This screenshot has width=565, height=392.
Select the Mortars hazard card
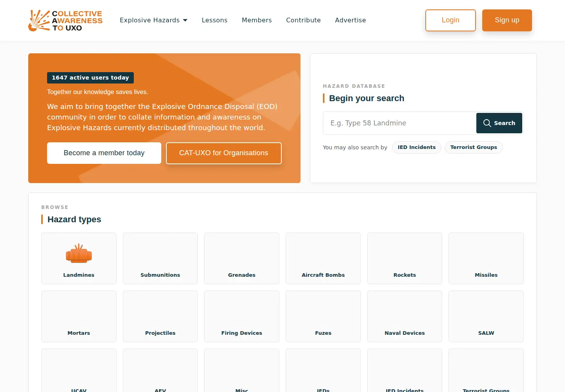[79, 316]
